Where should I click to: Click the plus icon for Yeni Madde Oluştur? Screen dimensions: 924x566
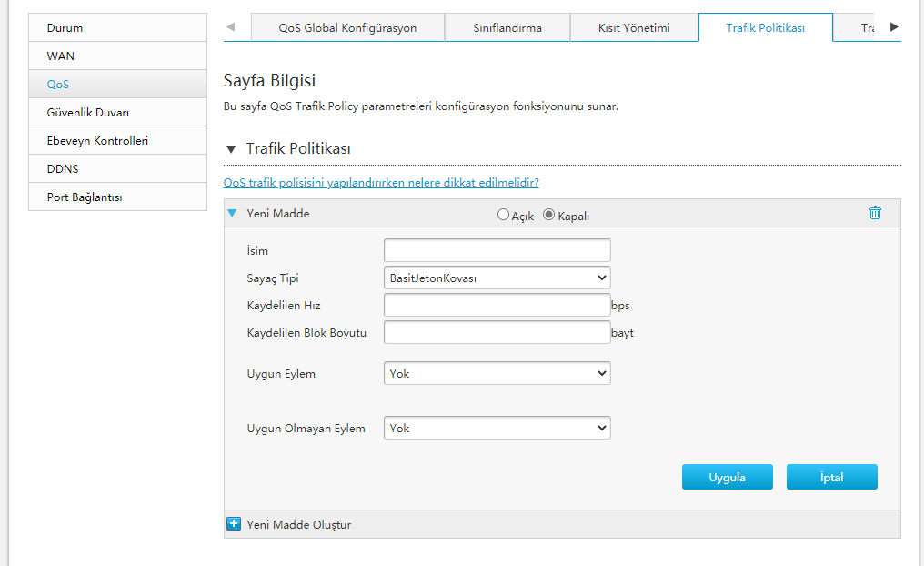pos(234,524)
